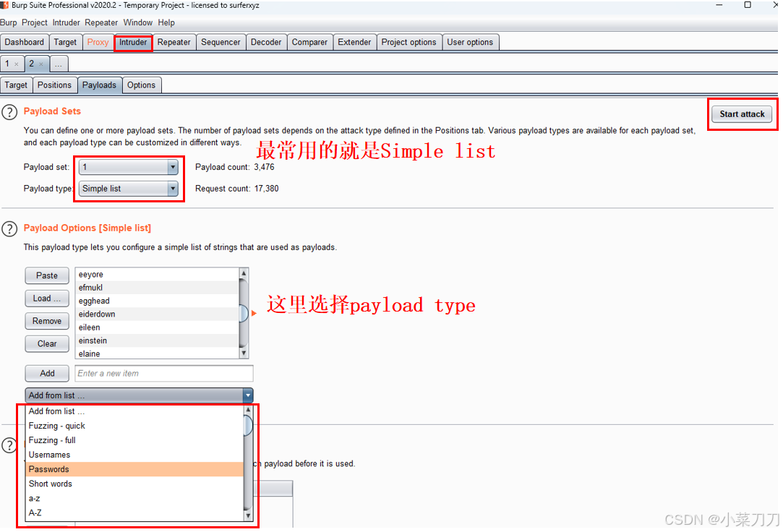
Task: Select payload 'eileen' in list
Action: [x=158, y=327]
